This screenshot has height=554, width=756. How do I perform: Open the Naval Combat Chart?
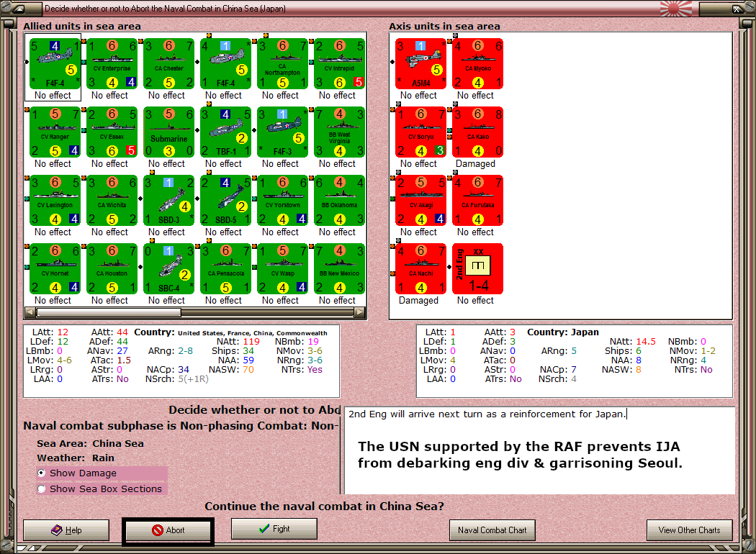[492, 530]
